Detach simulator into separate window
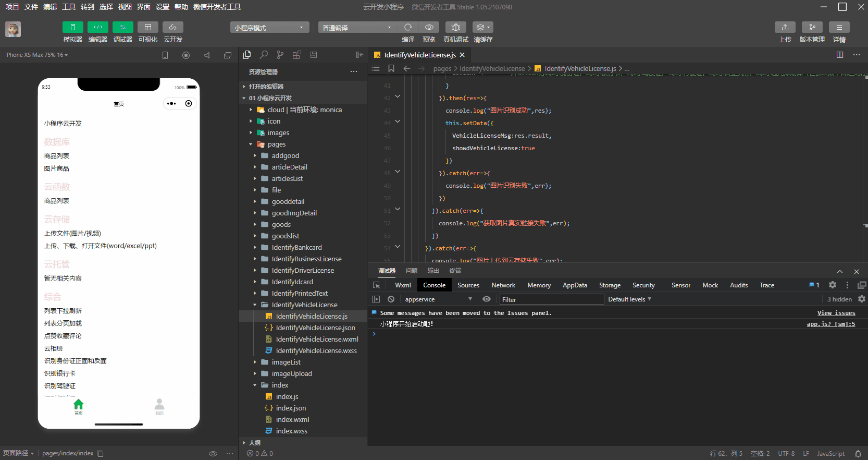 pyautogui.click(x=228, y=55)
